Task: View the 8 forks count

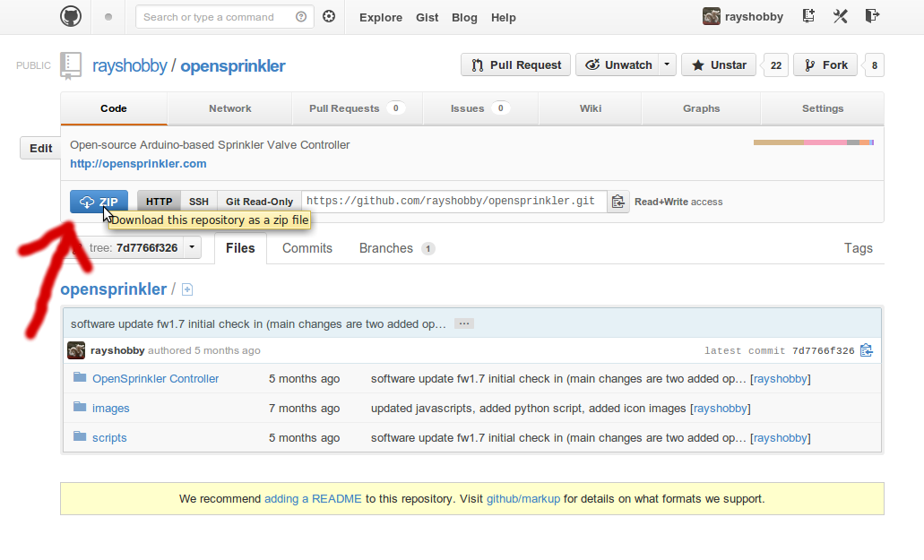Action: point(875,65)
